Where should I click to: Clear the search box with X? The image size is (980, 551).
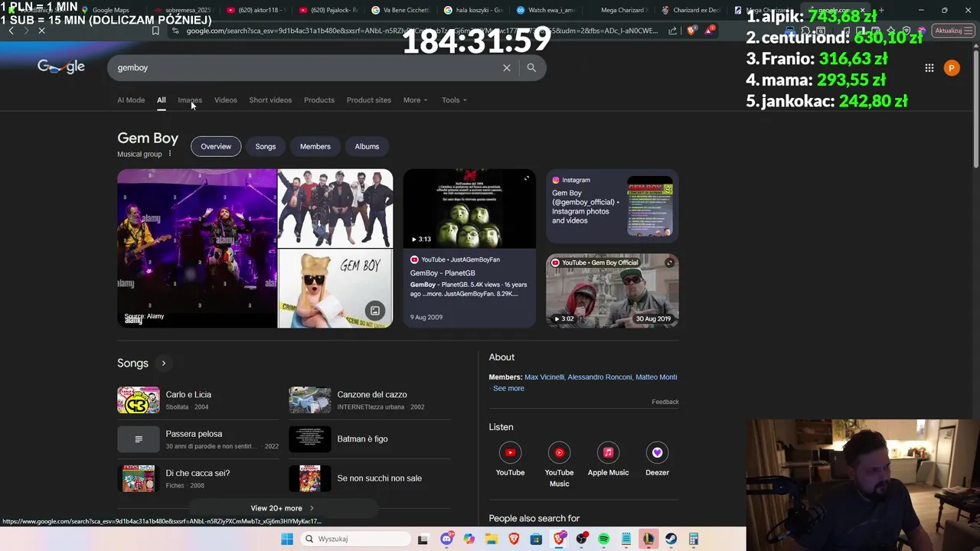[x=507, y=68]
